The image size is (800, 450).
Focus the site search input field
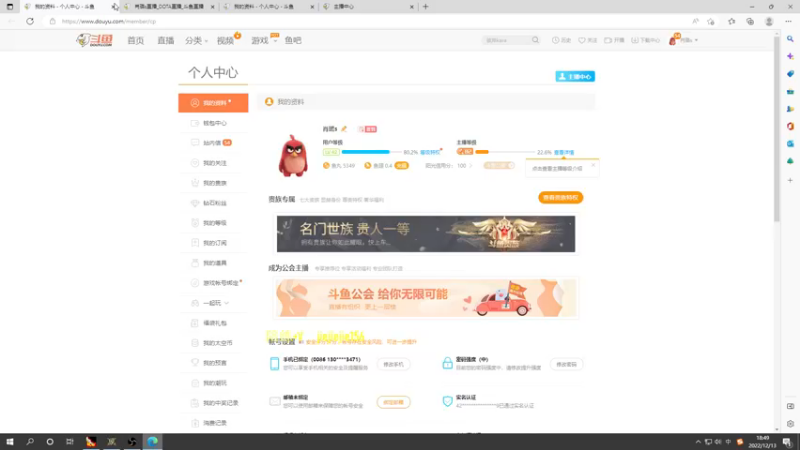[x=506, y=40]
